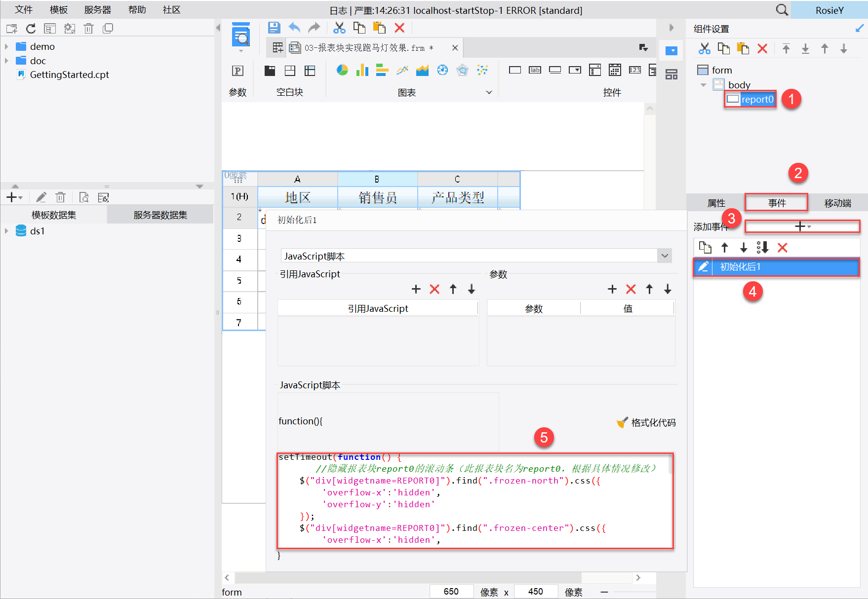Open the add-dataset plus dropdown

pos(14,197)
